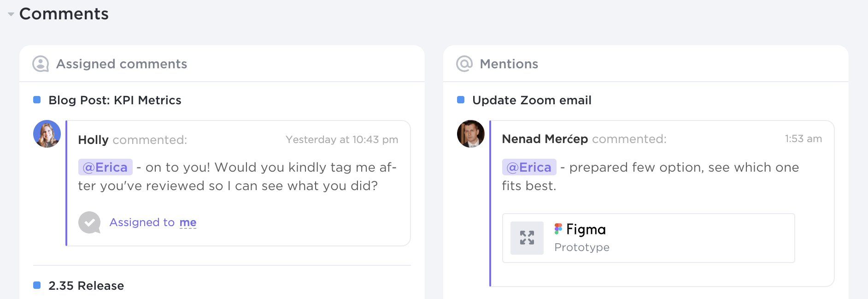
Task: Resolve Holly's assigned comment checkmark
Action: coord(89,222)
